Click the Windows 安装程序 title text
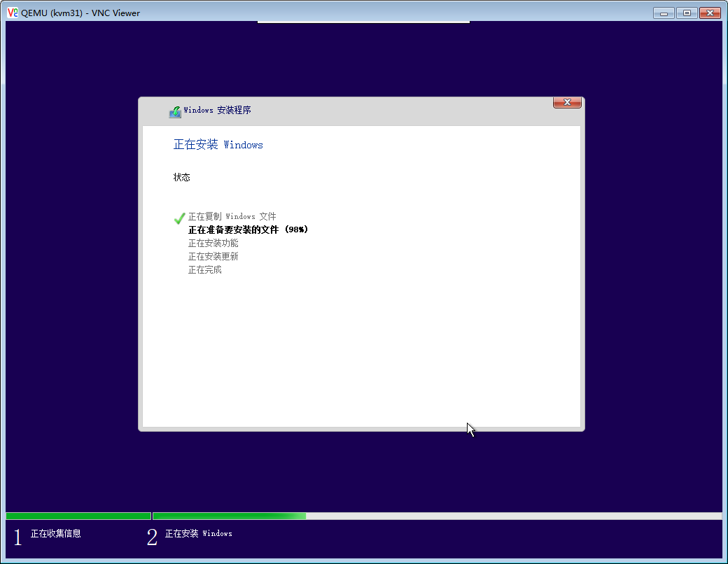The height and width of the screenshot is (564, 728). [x=217, y=110]
